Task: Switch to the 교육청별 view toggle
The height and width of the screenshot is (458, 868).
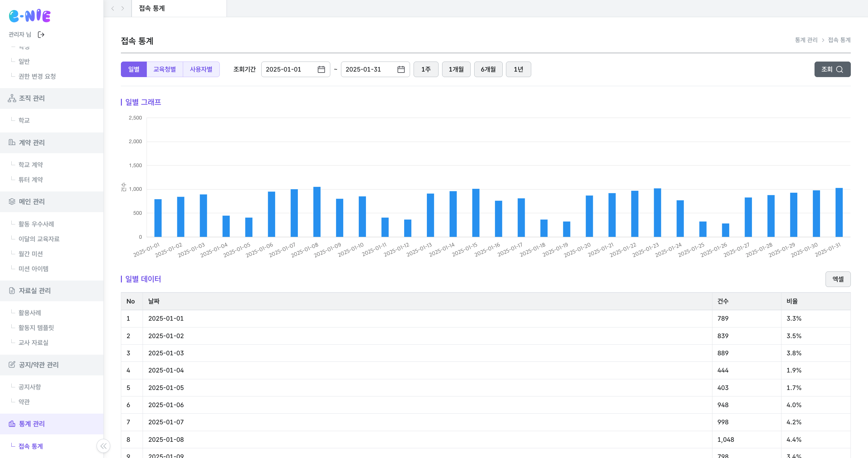Action: 164,69
